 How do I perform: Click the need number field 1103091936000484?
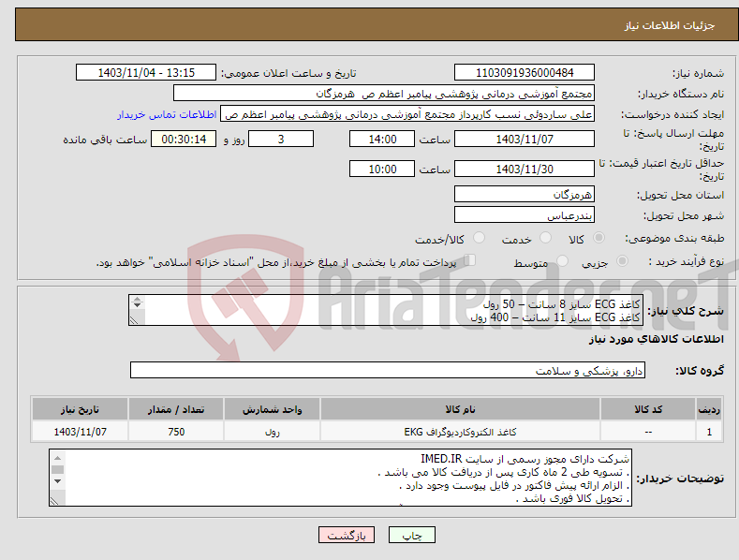(x=525, y=73)
